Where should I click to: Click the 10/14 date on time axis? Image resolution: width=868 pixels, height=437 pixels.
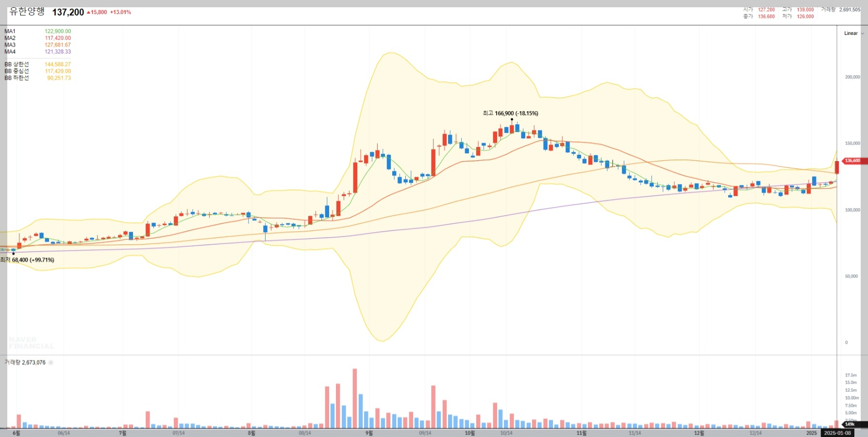coord(506,433)
